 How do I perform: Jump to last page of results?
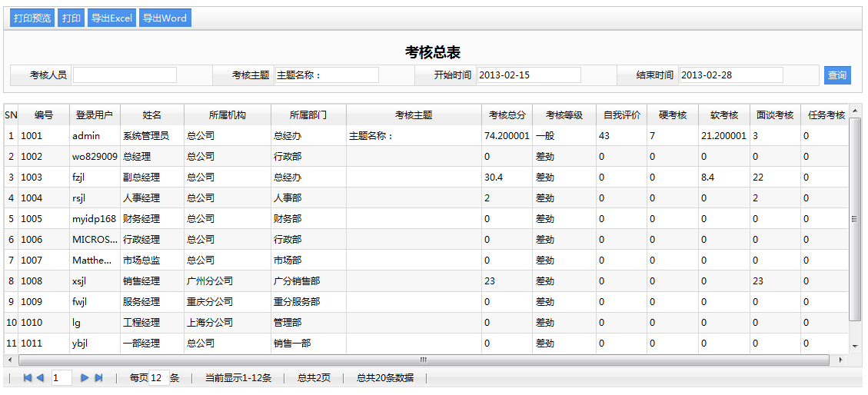click(98, 378)
